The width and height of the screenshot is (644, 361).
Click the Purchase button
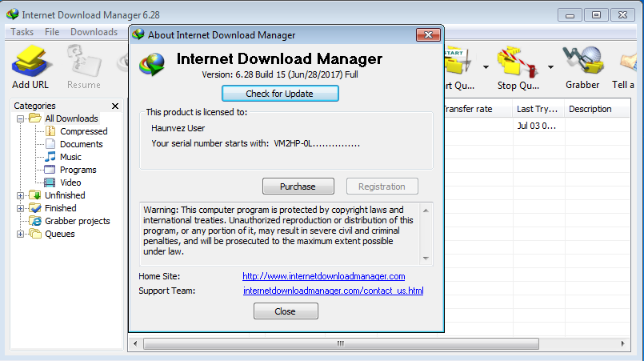298,187
